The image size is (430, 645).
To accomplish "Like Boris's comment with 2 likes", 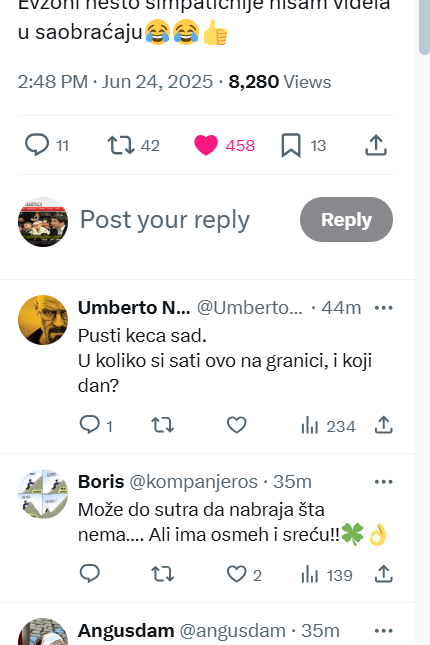I will click(x=244, y=574).
